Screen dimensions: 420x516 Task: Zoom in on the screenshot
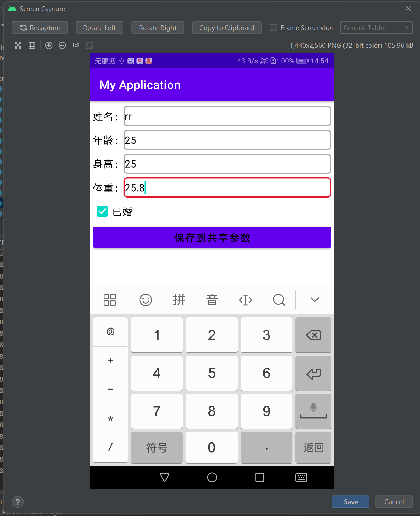point(49,45)
